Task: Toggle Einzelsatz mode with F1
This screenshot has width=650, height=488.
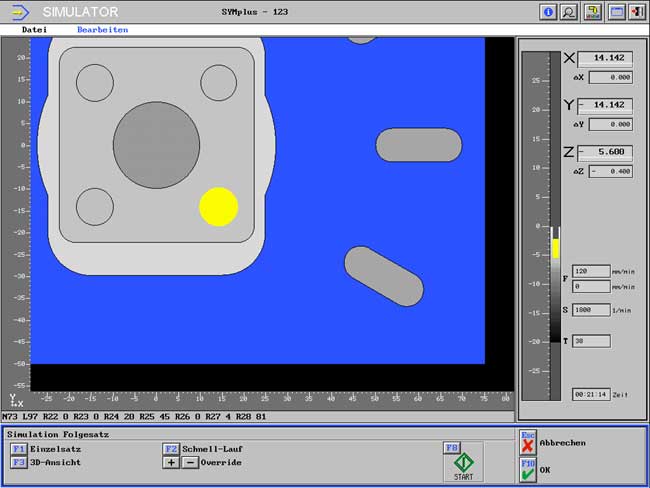Action: (18, 449)
